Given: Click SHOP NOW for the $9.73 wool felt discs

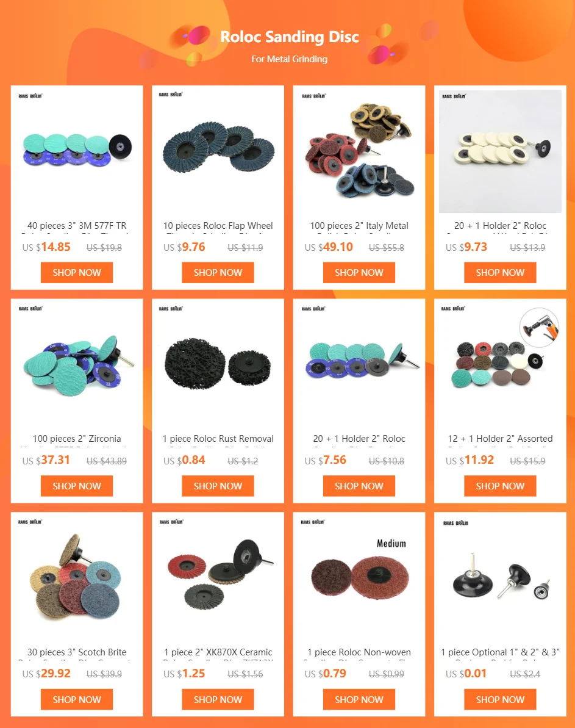Looking at the screenshot, I should 500,273.
